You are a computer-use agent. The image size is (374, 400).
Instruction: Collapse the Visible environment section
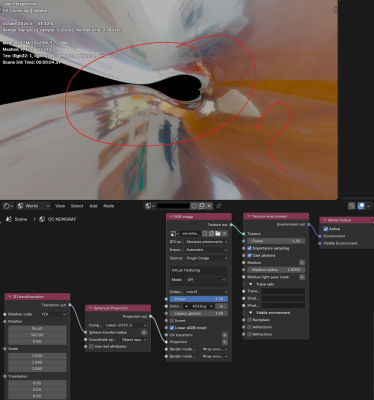pos(251,313)
